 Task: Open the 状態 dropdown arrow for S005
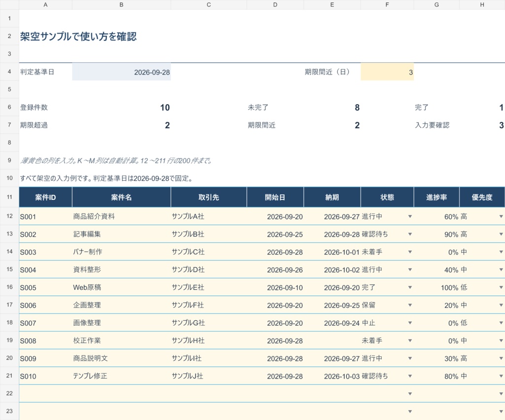tap(410, 287)
